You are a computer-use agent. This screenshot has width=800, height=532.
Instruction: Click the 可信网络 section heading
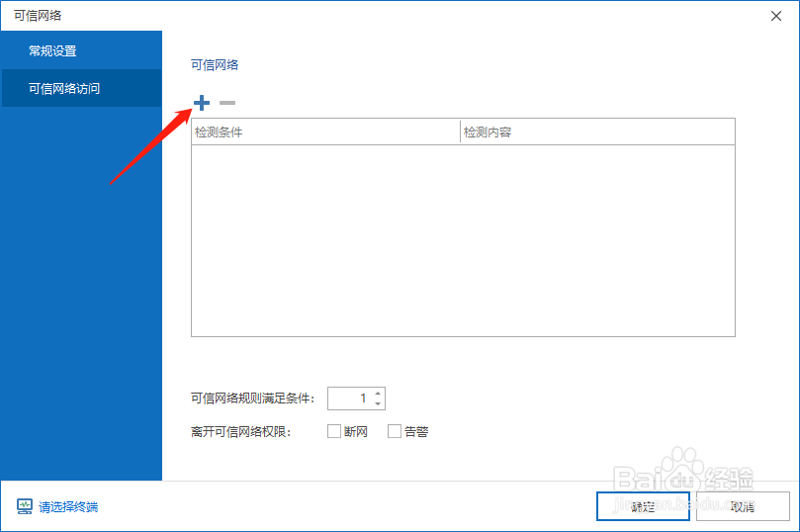tap(215, 65)
